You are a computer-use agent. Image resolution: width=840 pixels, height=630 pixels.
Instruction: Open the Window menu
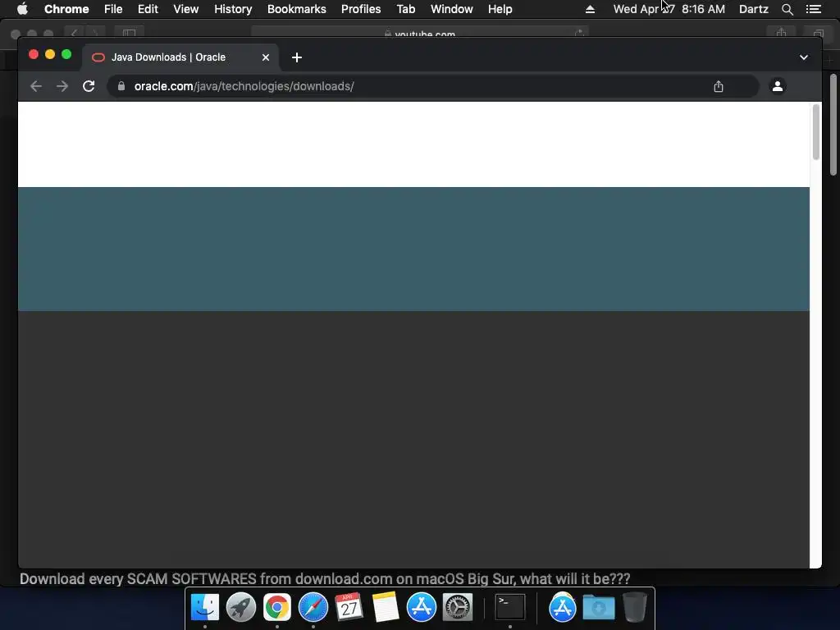[452, 9]
